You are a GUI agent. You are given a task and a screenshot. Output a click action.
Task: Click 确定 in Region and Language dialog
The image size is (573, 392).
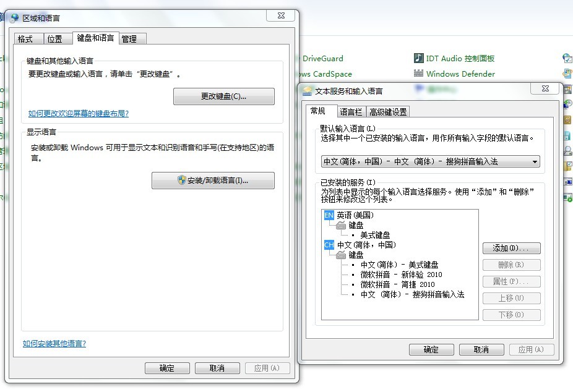167,368
